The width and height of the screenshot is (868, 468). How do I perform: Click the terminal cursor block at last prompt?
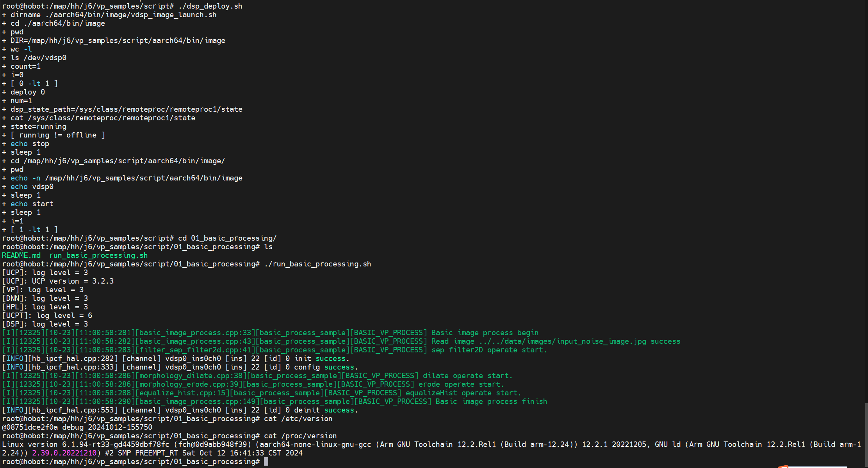point(266,461)
